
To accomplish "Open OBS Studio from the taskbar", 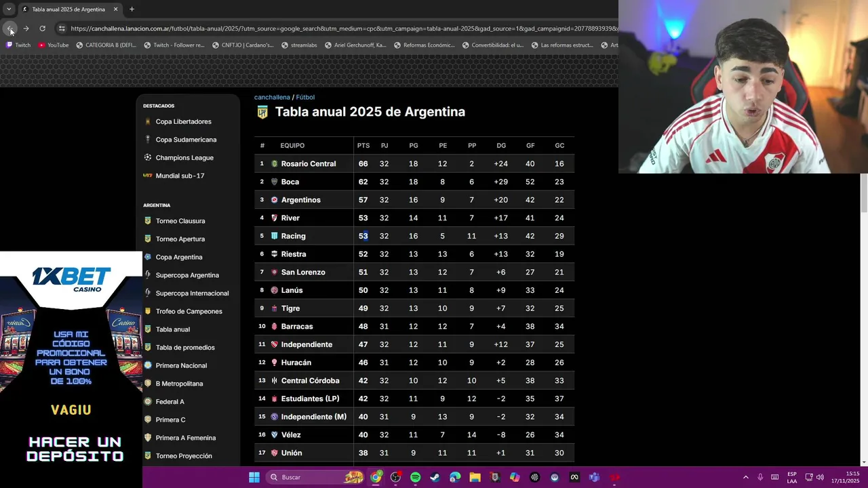I will pyautogui.click(x=395, y=477).
